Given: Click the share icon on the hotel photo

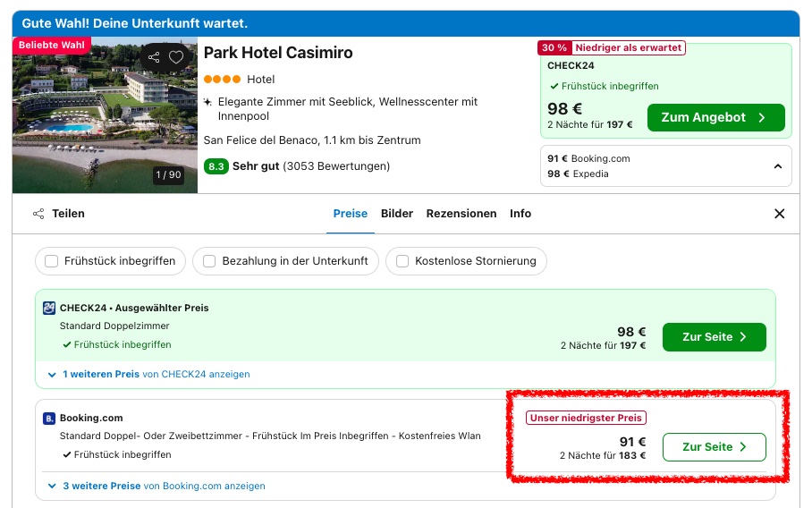Looking at the screenshot, I should [x=154, y=57].
